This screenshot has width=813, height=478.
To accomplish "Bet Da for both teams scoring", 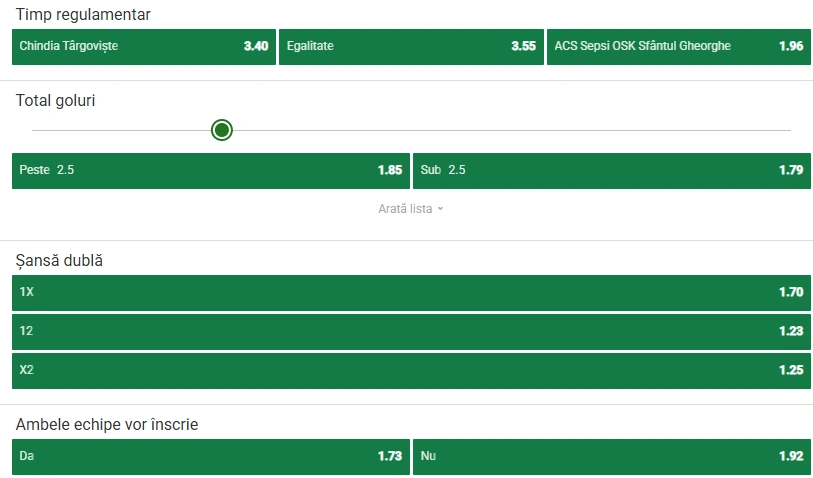I will click(x=211, y=457).
